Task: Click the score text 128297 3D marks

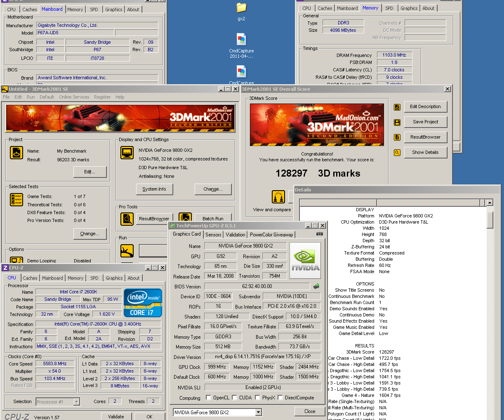Action: [x=318, y=173]
